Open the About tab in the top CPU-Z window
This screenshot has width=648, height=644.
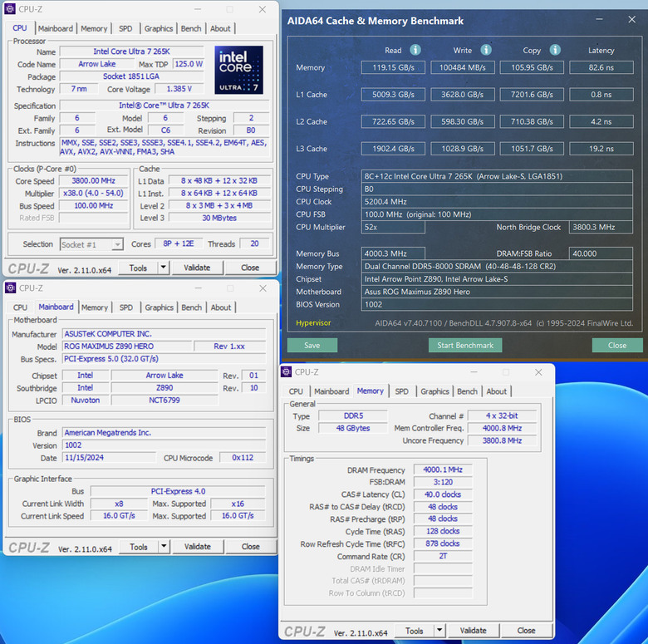pos(220,28)
